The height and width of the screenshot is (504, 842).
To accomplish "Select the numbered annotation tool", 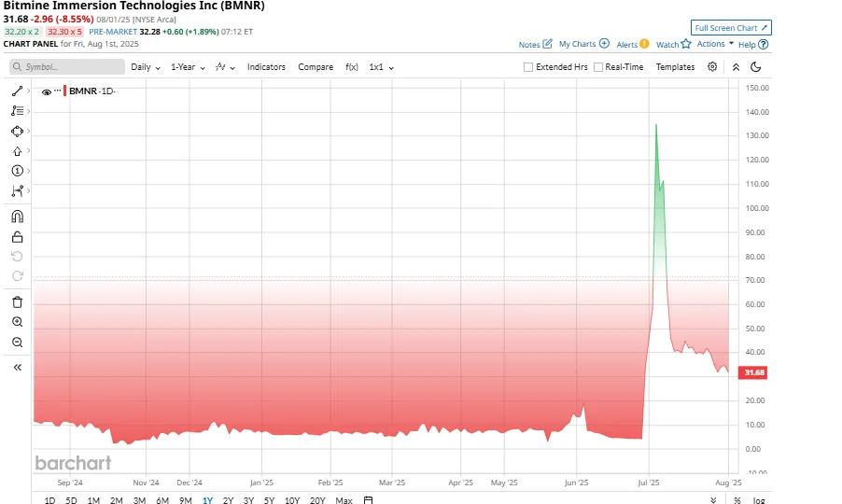I will (x=17, y=171).
